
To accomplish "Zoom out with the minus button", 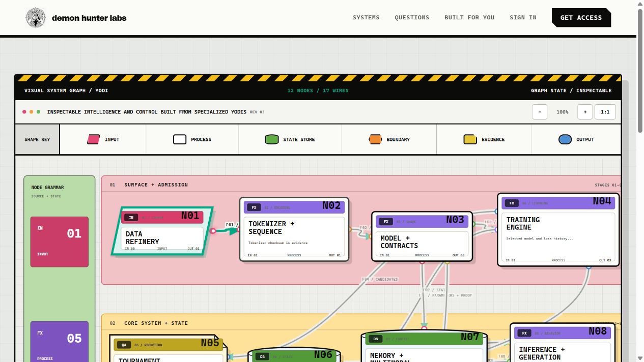I will click(540, 112).
